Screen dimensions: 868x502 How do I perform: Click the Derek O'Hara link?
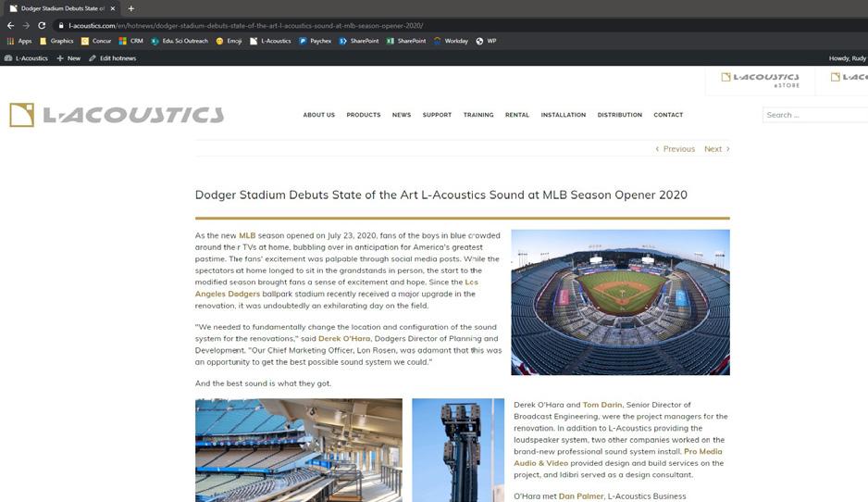point(344,339)
